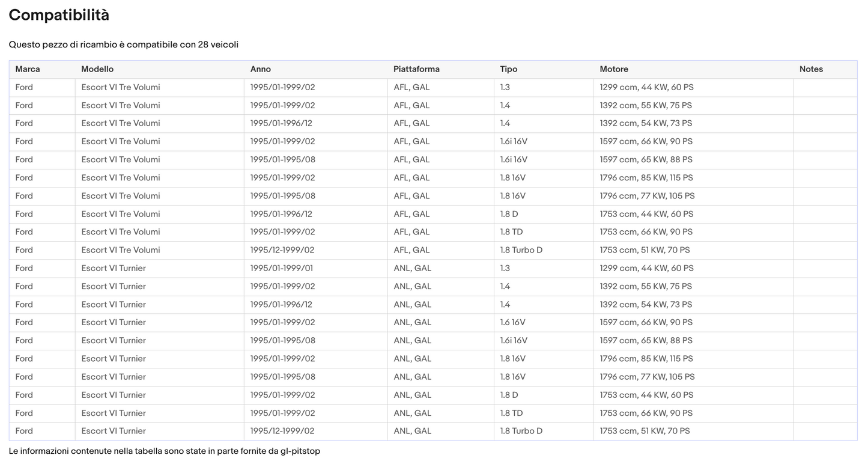Viewport: 868px width, 467px height.
Task: Click "1995/01-1995/08" in Tre Volumi 1.8 16V row
Action: click(x=283, y=195)
